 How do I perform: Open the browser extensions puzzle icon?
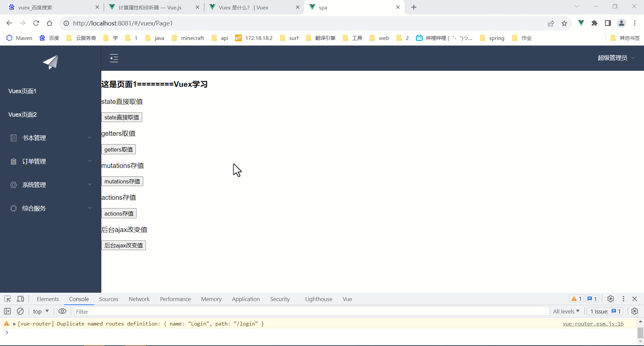tap(594, 23)
